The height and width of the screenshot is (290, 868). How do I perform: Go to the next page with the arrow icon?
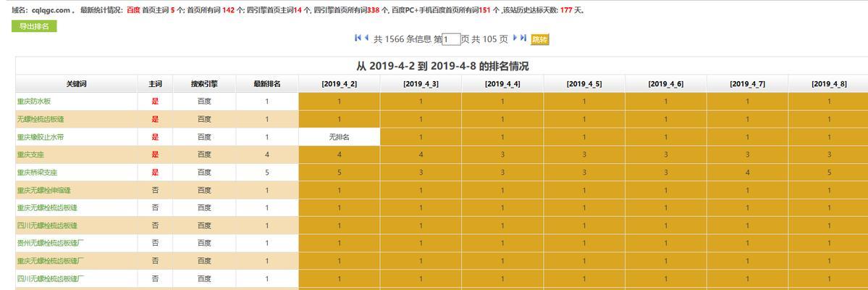[x=515, y=38]
